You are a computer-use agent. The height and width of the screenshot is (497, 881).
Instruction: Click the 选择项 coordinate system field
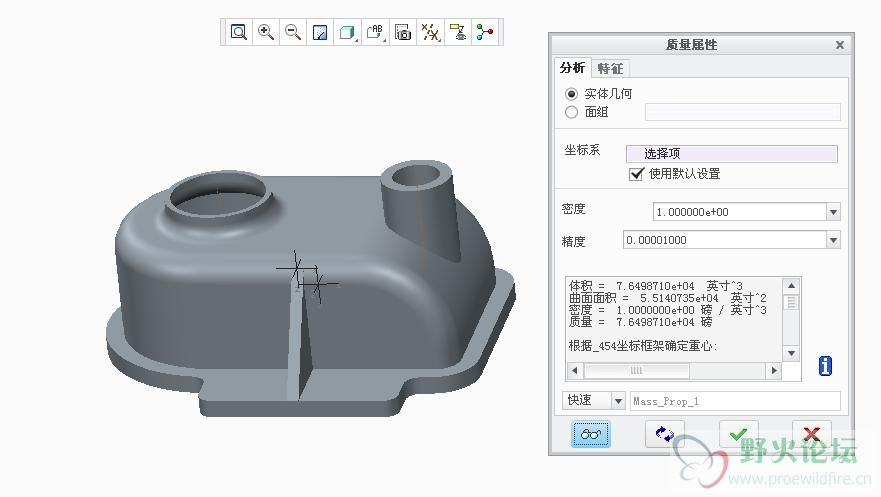(x=732, y=153)
